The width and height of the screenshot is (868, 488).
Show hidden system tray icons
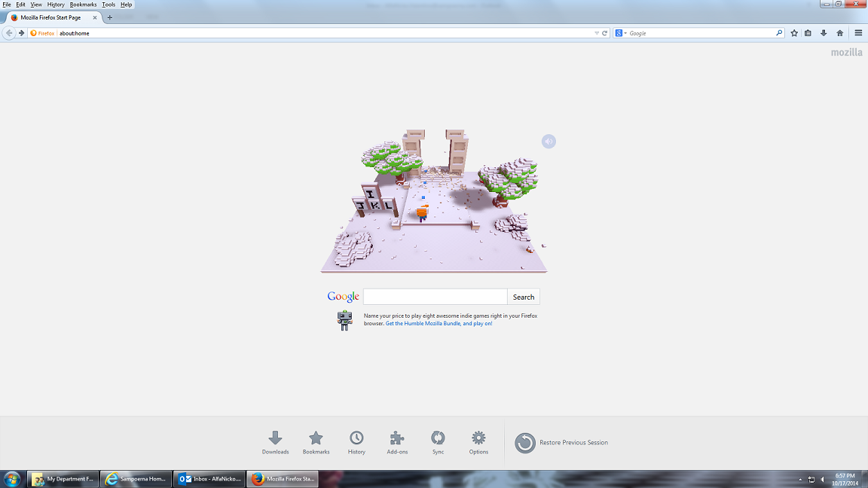click(800, 480)
